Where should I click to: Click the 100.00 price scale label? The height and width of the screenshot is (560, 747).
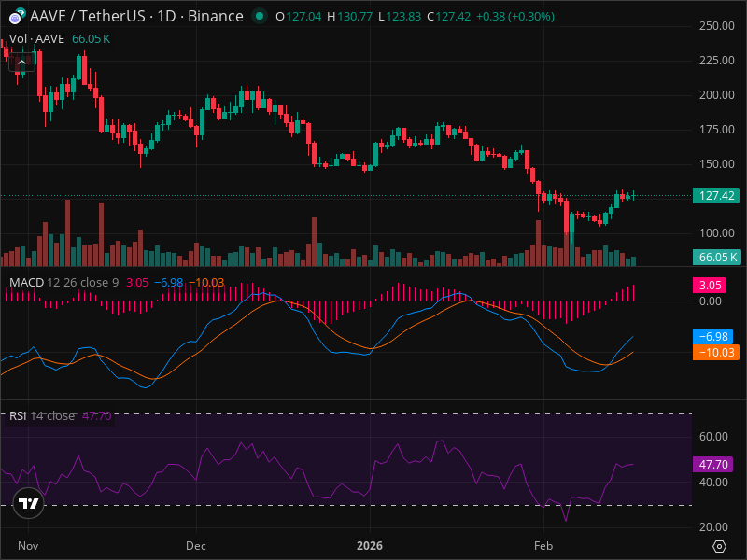(716, 233)
